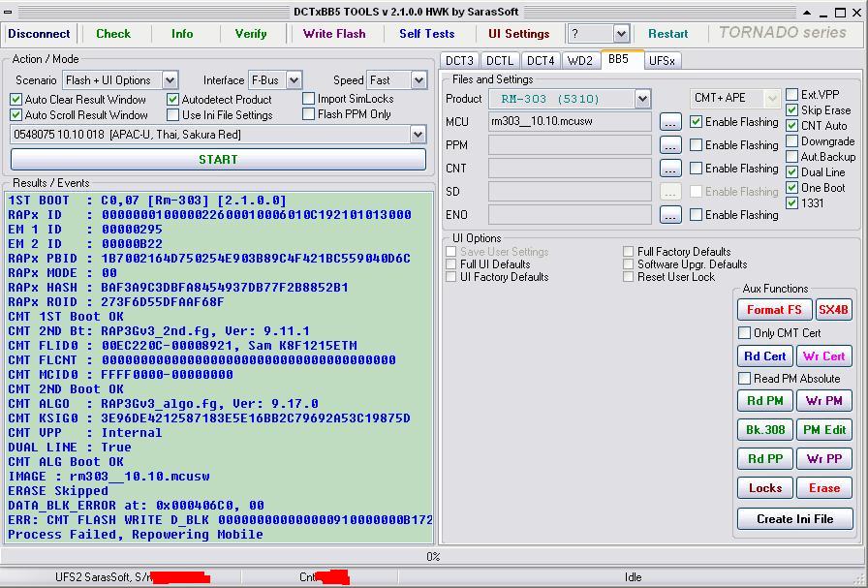This screenshot has height=588, width=868.
Task: Click the CNT file input field
Action: tap(570, 169)
